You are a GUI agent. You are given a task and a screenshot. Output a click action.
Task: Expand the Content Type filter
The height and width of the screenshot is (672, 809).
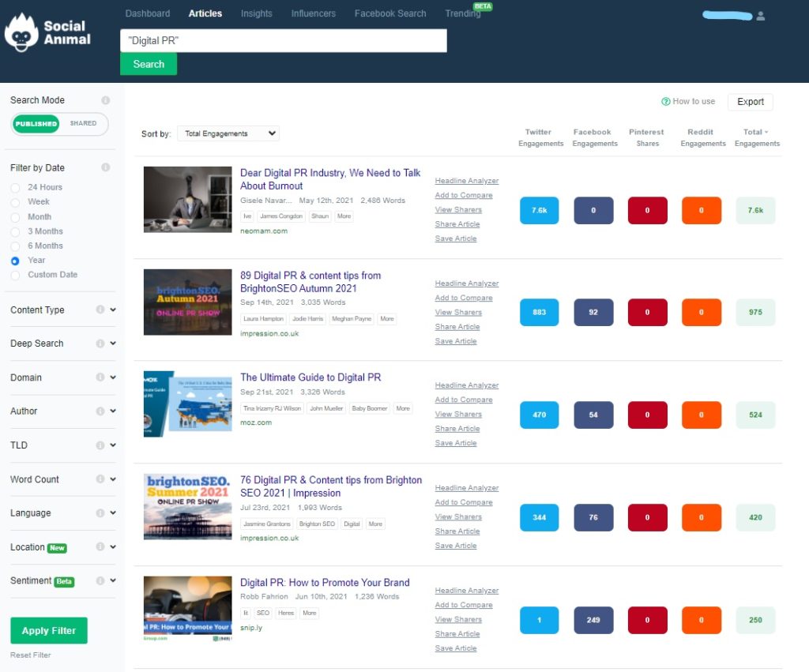pyautogui.click(x=113, y=310)
